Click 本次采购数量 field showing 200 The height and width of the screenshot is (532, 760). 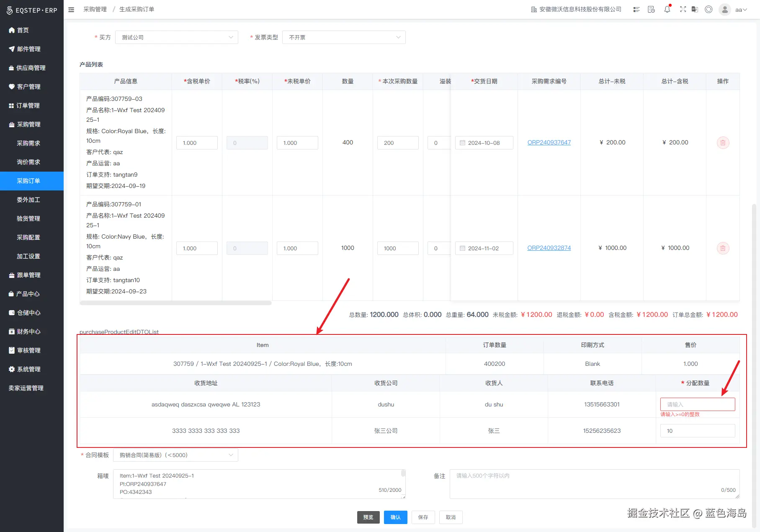(x=398, y=143)
